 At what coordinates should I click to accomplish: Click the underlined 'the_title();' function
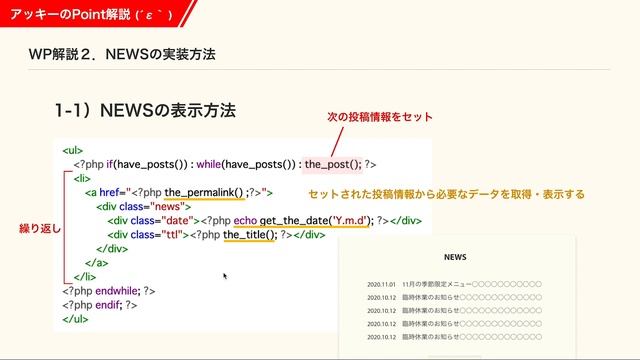[250, 235]
